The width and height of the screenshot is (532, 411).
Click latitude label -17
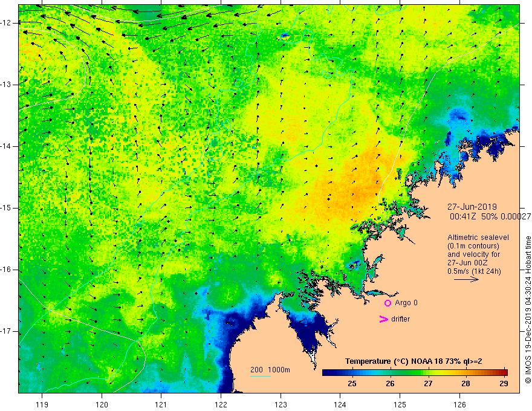click(7, 331)
